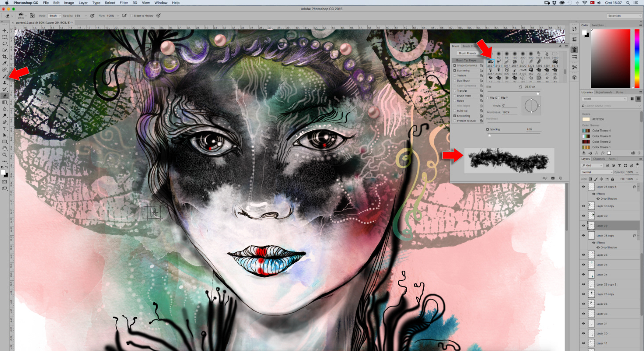Switch to the Adjustments tab
644x351 pixels.
[604, 92]
